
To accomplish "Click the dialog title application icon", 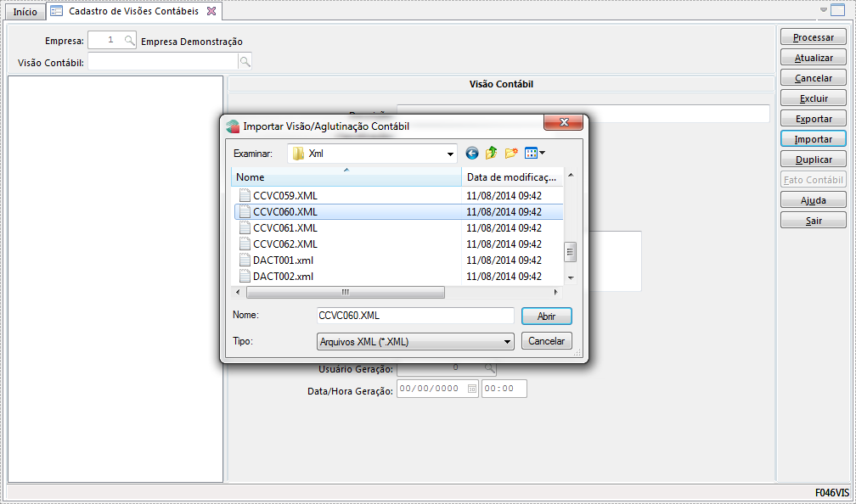I will click(x=233, y=126).
